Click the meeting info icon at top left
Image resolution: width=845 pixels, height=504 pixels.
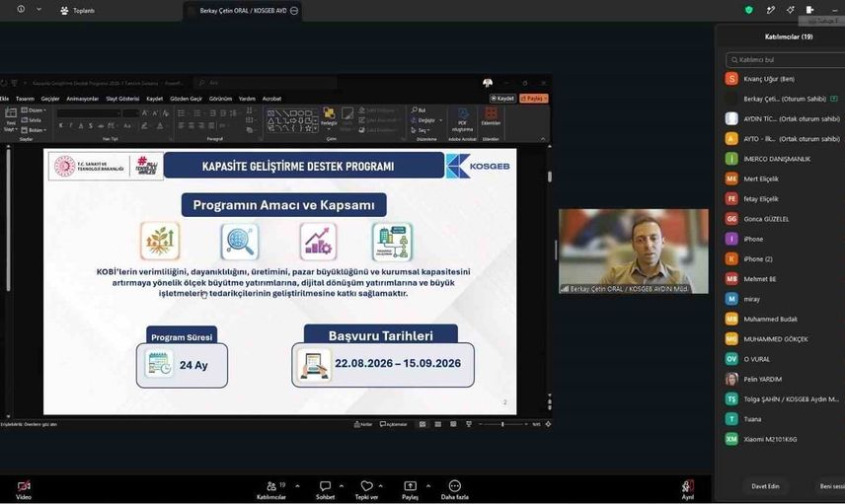pos(21,9)
